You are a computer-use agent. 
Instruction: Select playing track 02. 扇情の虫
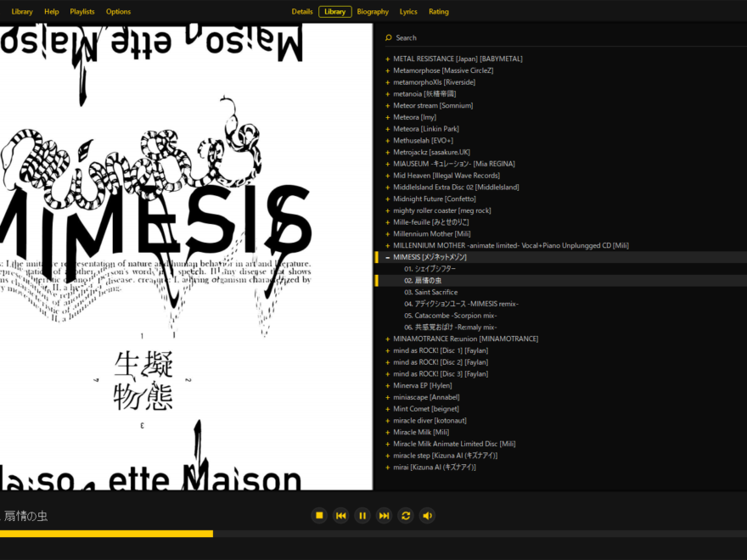coord(423,281)
